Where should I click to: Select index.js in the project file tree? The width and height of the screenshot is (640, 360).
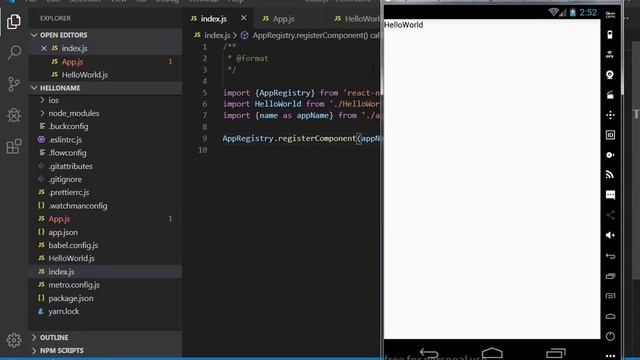coord(106,271)
